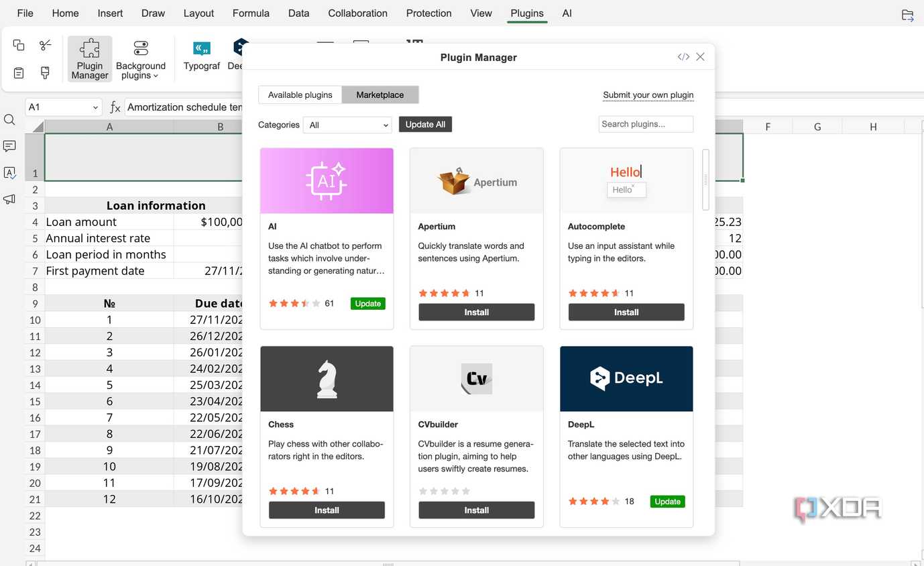
Task: Select the Marketplace tab
Action: click(380, 95)
